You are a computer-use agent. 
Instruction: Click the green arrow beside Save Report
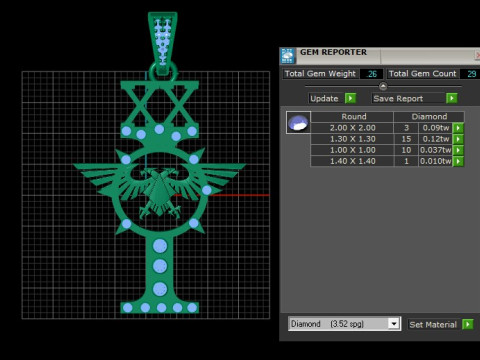pos(452,98)
